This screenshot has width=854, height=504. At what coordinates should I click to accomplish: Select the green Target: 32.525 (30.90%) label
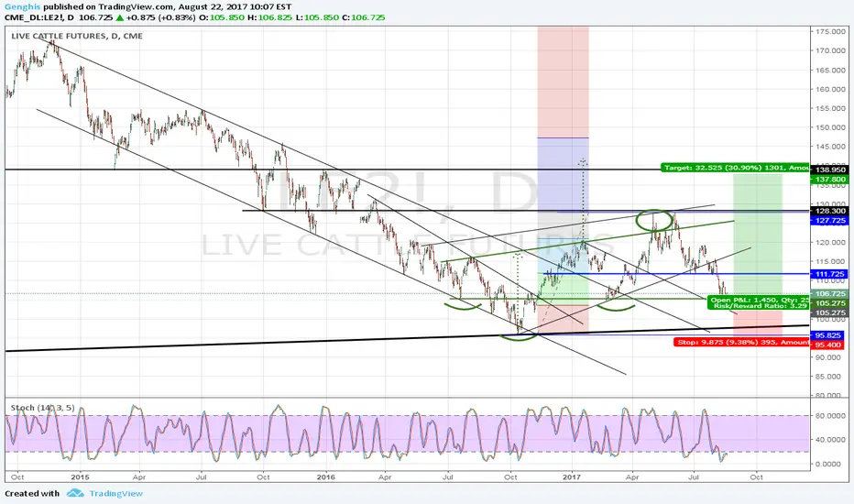(x=735, y=168)
